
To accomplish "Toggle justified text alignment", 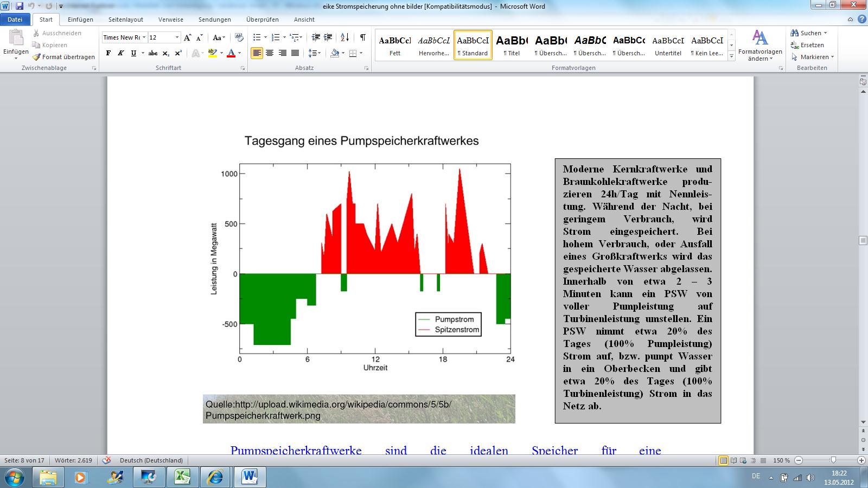I will click(295, 53).
